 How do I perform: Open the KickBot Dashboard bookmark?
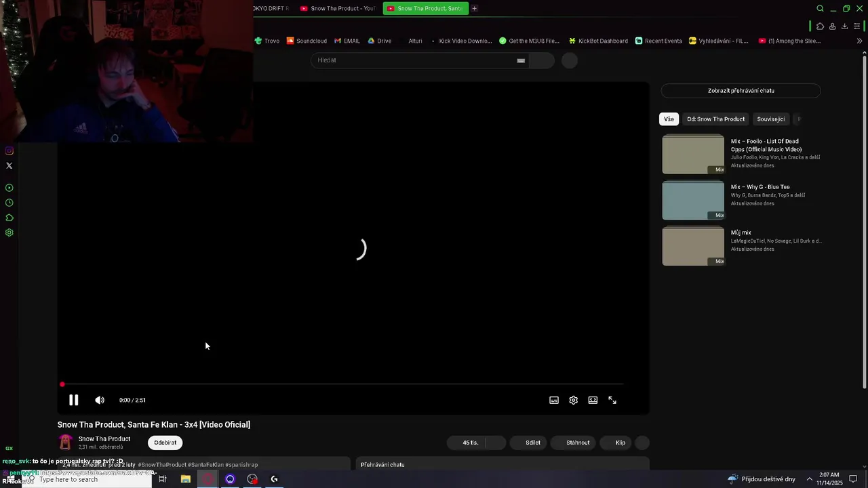(598, 41)
